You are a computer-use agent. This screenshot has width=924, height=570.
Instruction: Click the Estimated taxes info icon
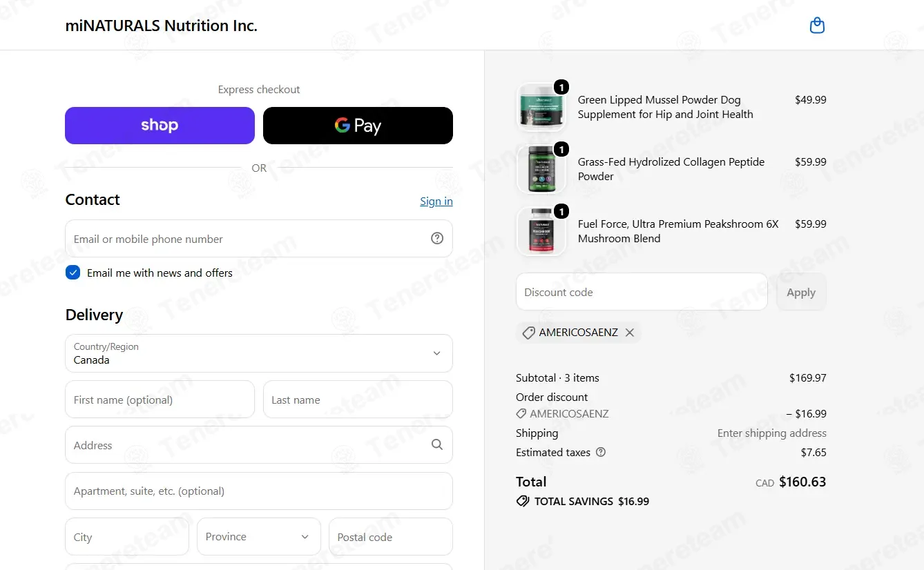pyautogui.click(x=601, y=453)
